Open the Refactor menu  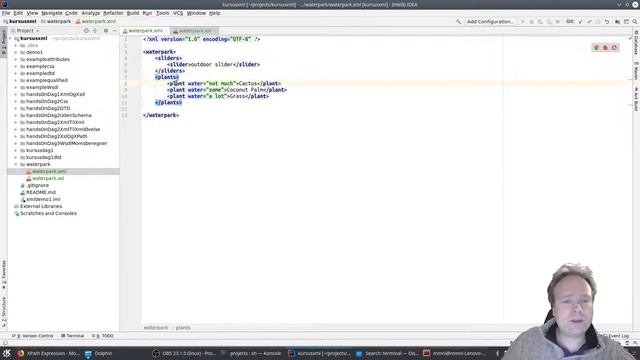(x=113, y=13)
